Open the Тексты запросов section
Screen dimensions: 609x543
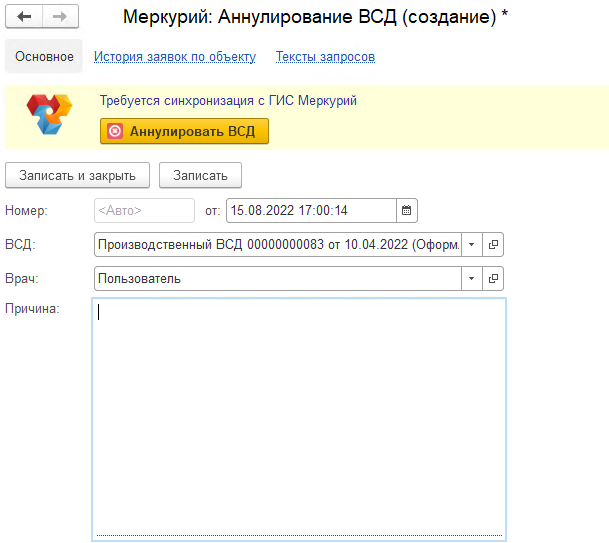325,57
